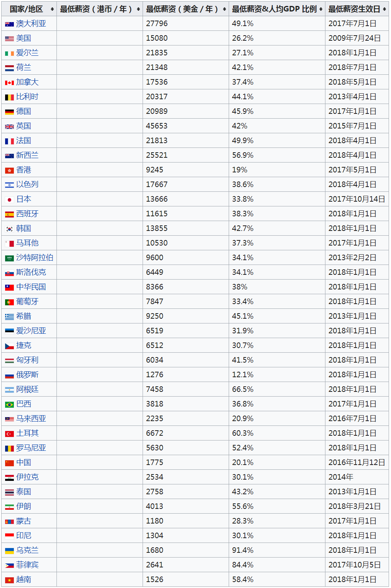391x588 pixels.
Task: Sort by 最低薪资（港币/年）column
Action: (138, 9)
